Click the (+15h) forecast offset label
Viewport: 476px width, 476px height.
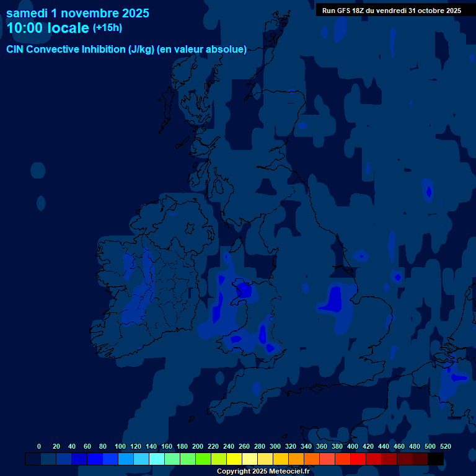107,28
